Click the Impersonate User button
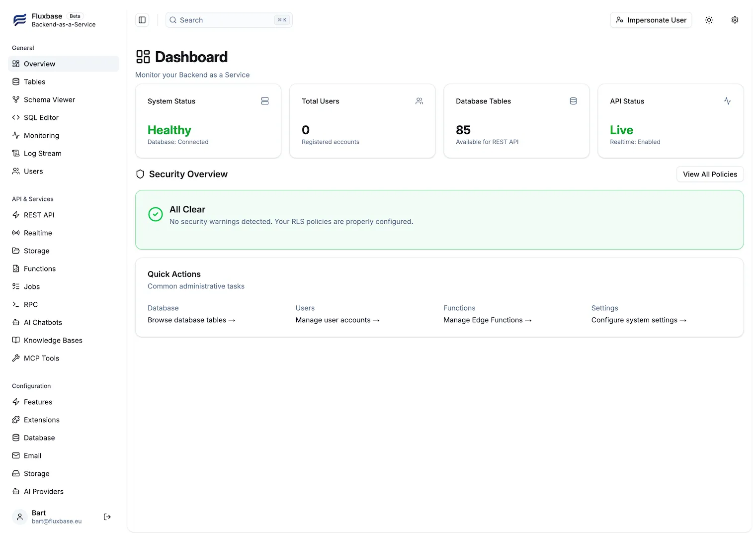 tap(651, 20)
